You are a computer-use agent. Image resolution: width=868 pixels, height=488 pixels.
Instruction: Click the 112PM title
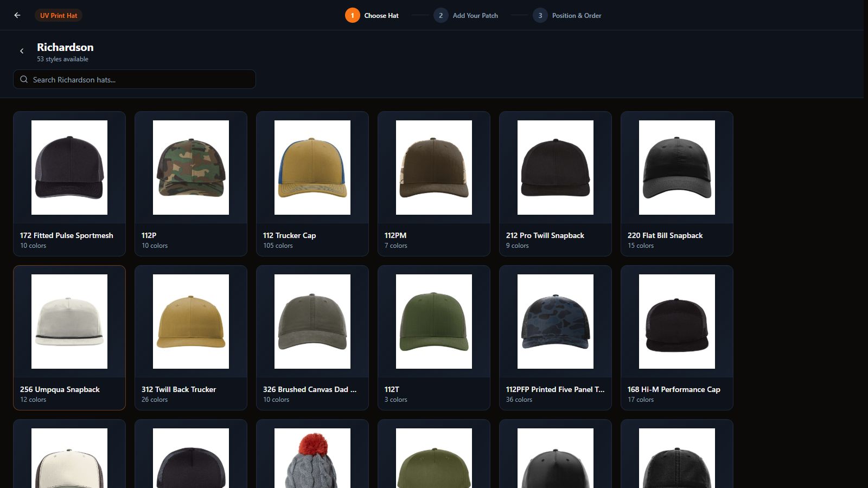[x=395, y=235]
